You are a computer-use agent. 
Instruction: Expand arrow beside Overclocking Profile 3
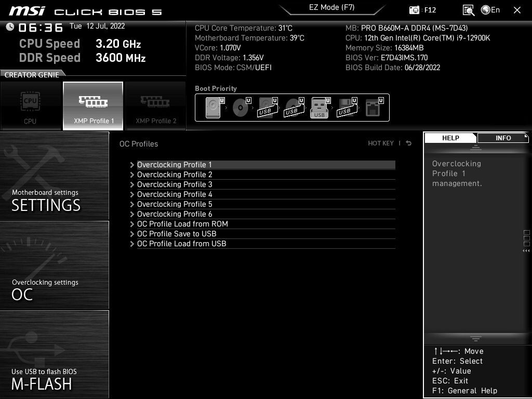[x=132, y=184]
